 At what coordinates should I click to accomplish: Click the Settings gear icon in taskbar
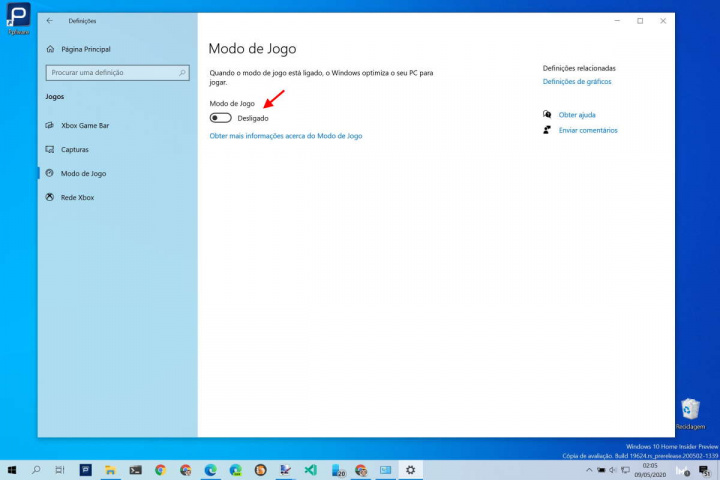point(410,469)
